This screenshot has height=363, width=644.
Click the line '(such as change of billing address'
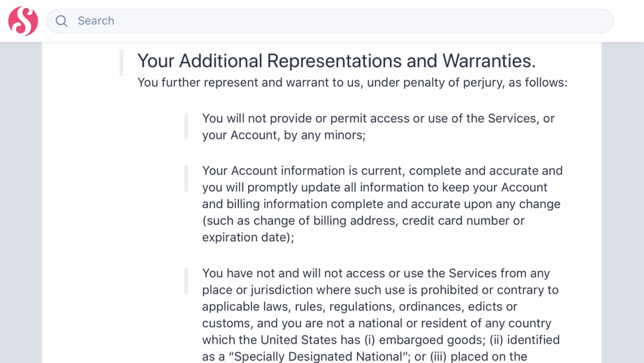(x=363, y=221)
